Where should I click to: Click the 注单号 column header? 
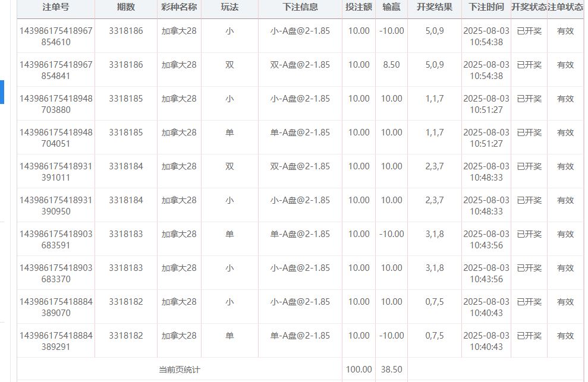point(56,7)
